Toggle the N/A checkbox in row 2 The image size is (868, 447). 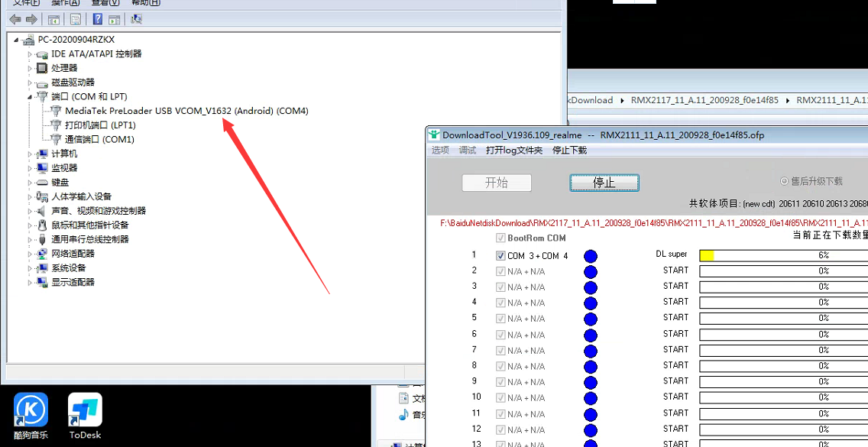click(x=500, y=271)
